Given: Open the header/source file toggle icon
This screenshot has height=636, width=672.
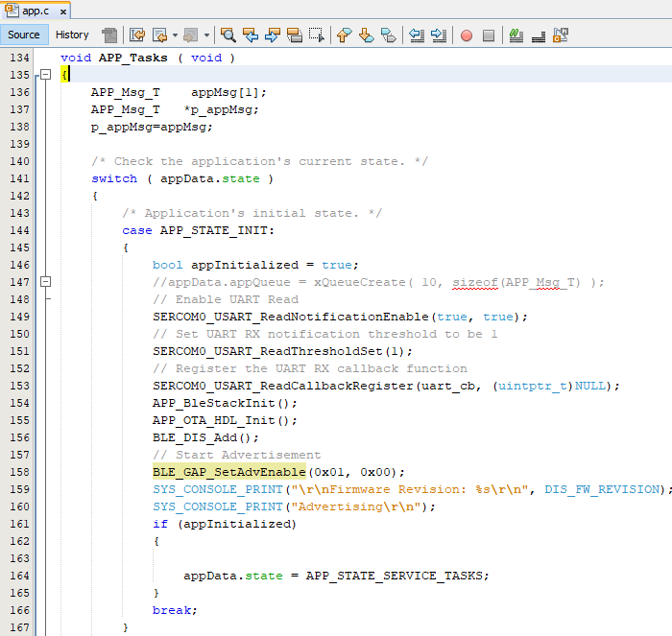Looking at the screenshot, I should (x=561, y=35).
